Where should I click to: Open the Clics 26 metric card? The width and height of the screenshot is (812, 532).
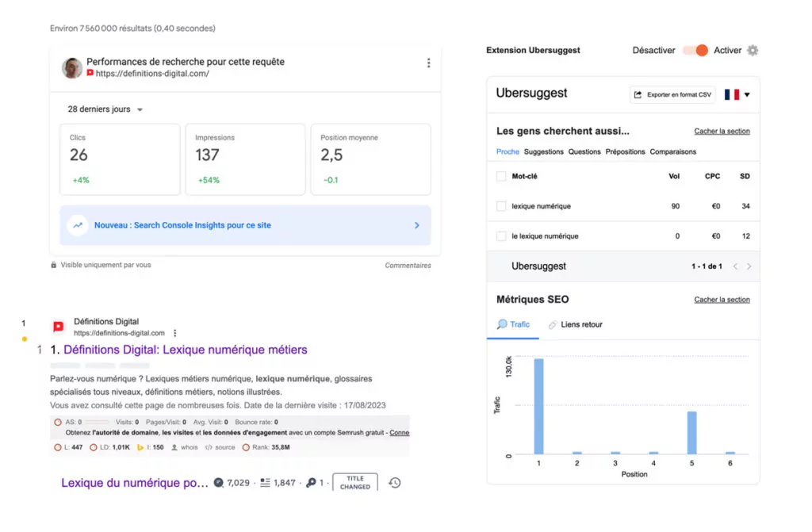[x=121, y=159]
